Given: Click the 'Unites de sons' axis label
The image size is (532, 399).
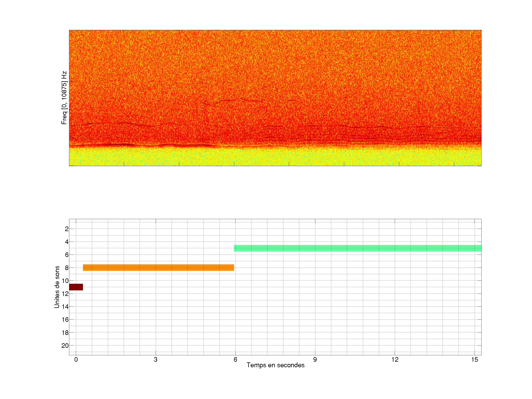Looking at the screenshot, I should point(57,287).
